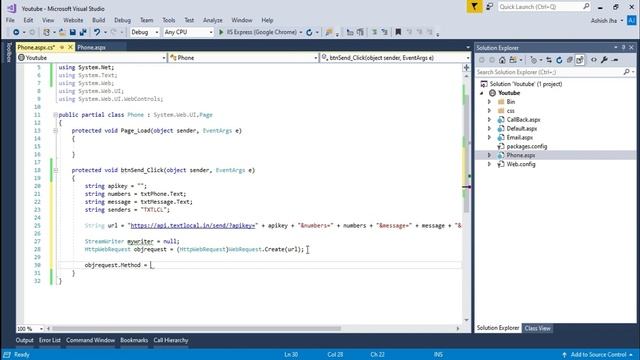Image resolution: width=640 pixels, height=360 pixels.
Task: Open the Any CPU platform dropdown
Action: [x=211, y=32]
